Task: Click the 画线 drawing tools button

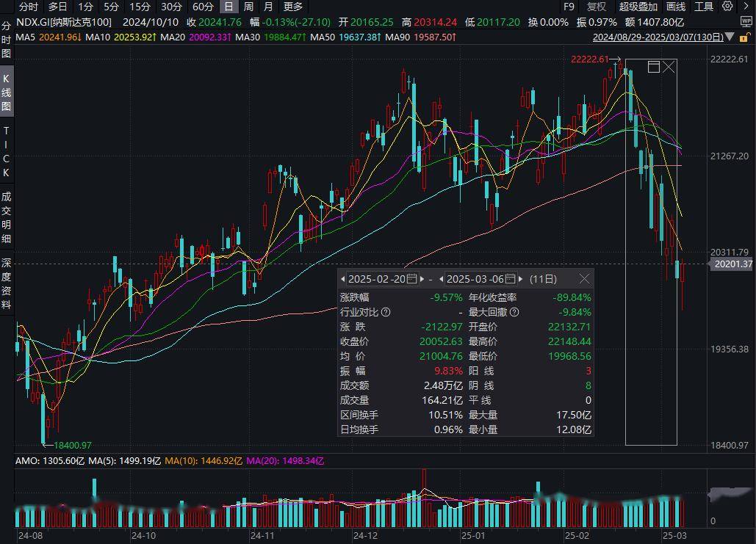Action: click(x=676, y=7)
